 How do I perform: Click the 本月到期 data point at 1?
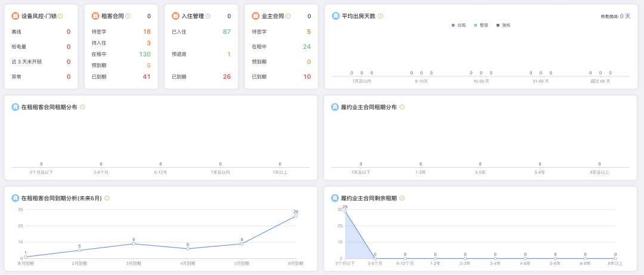point(26,257)
